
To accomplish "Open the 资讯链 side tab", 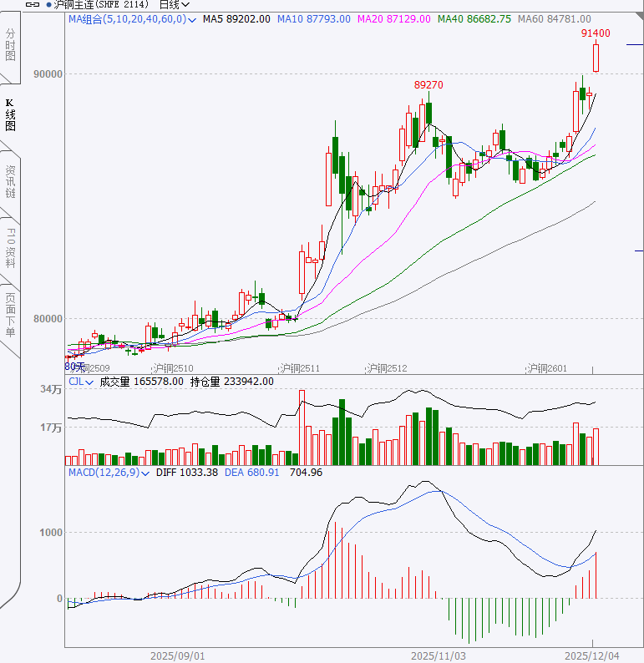I will pos(10,181).
